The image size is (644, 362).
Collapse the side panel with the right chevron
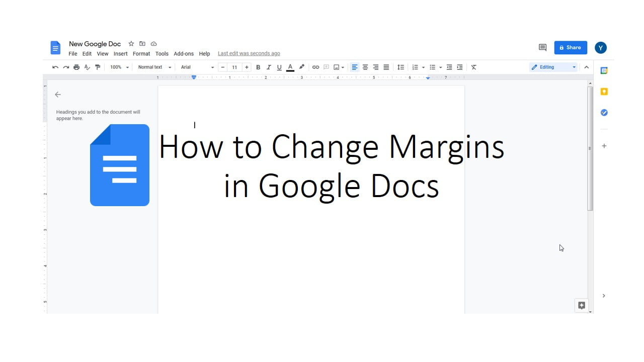(x=604, y=296)
